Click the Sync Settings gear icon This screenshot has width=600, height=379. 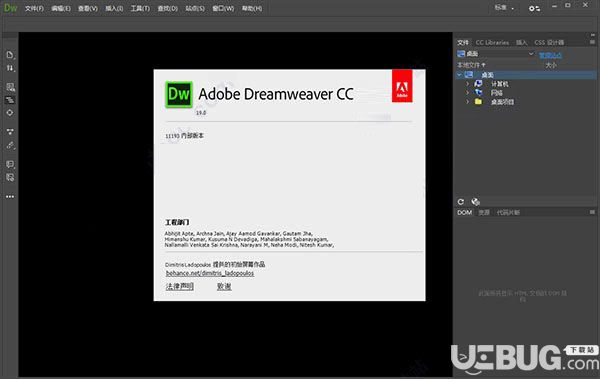point(534,8)
